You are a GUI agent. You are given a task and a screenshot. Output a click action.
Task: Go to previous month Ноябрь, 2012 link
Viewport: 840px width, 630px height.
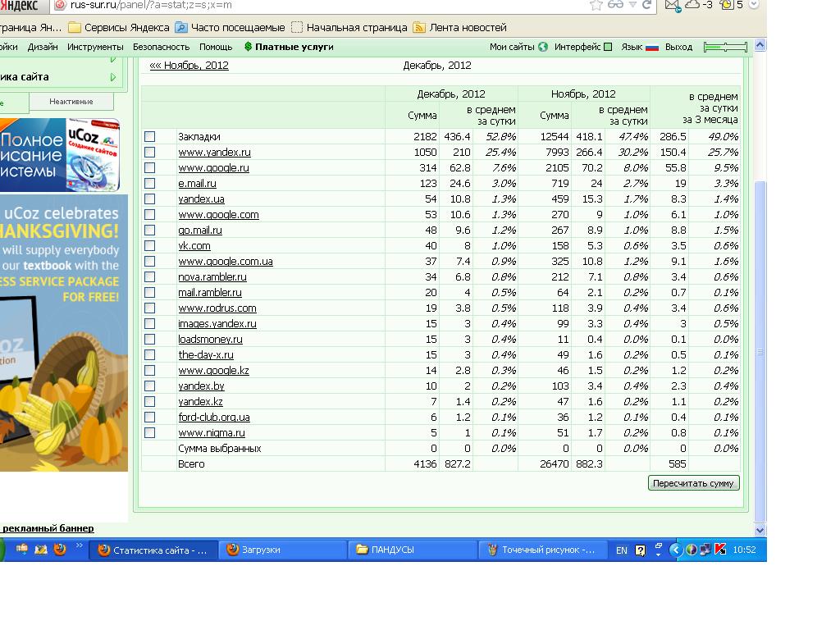tap(189, 65)
